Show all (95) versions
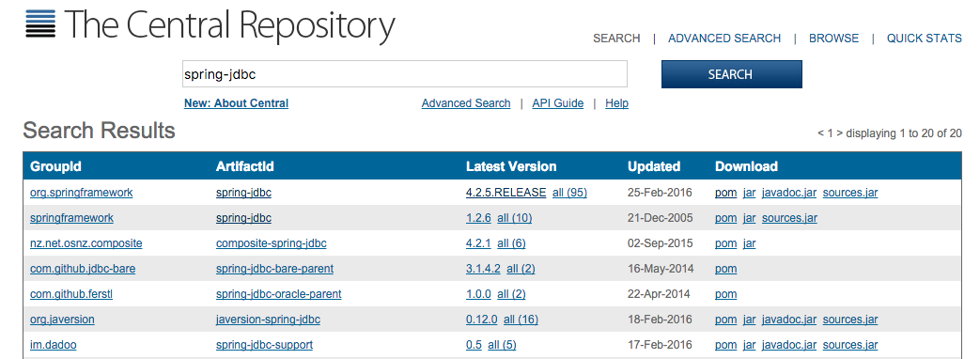Viewport: 980px width, 359px height. point(569,193)
